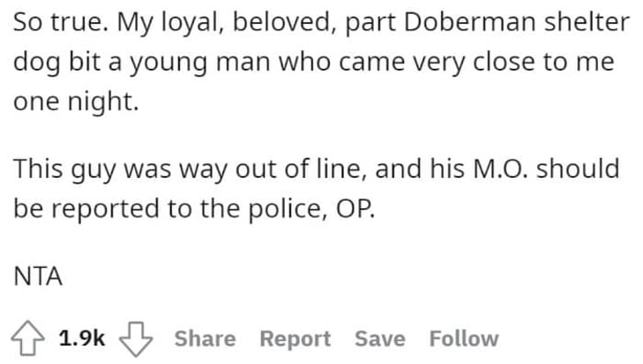Downvote the comment using the down arrow

point(136,339)
